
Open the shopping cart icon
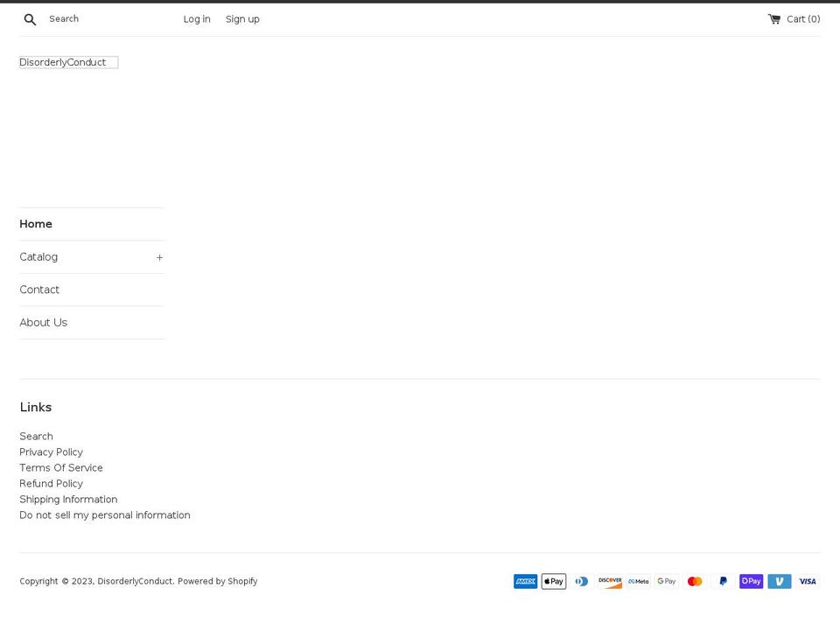(774, 19)
